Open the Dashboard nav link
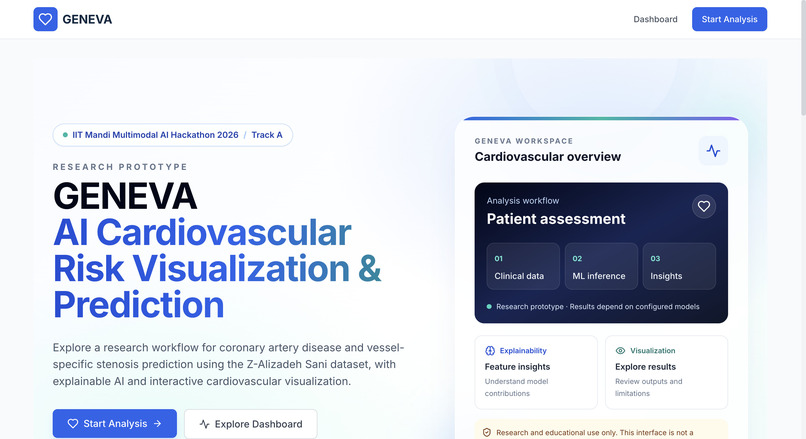Viewport: 806px width, 439px height. (x=655, y=19)
